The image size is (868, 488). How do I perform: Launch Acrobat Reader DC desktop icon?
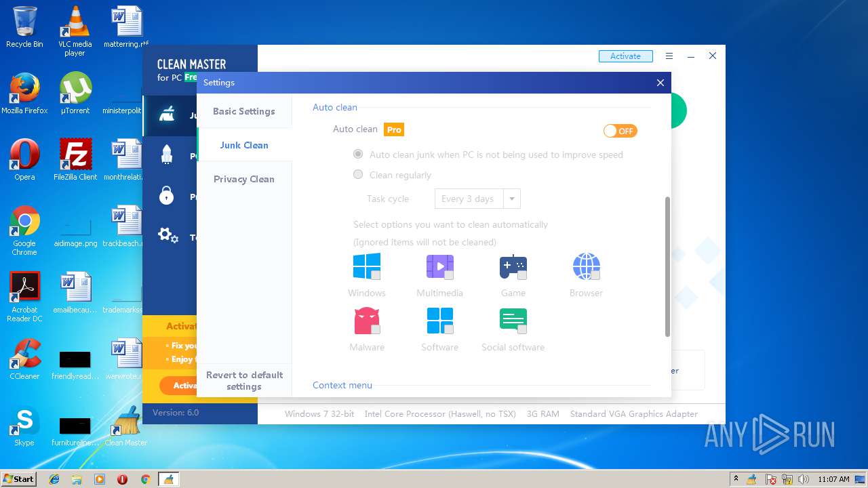coord(24,297)
